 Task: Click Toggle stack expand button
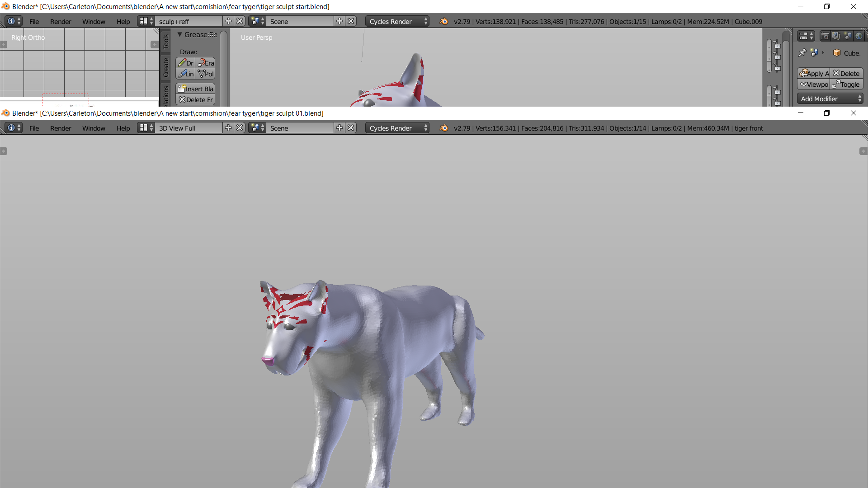coord(846,84)
